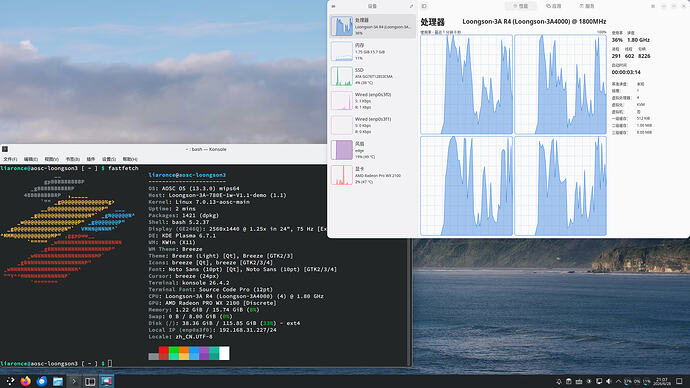This screenshot has width=690, height=388.
Task: Click the clock in the taskbar
Action: [661, 381]
